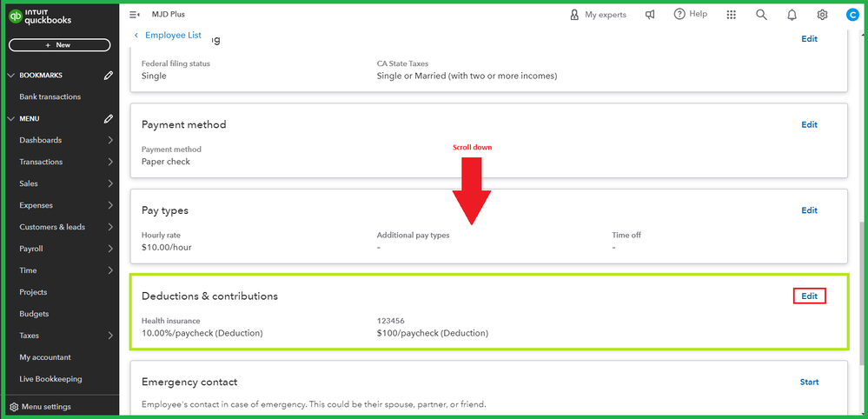Open the apps grid icon
This screenshot has width=868, height=419.
[x=732, y=15]
